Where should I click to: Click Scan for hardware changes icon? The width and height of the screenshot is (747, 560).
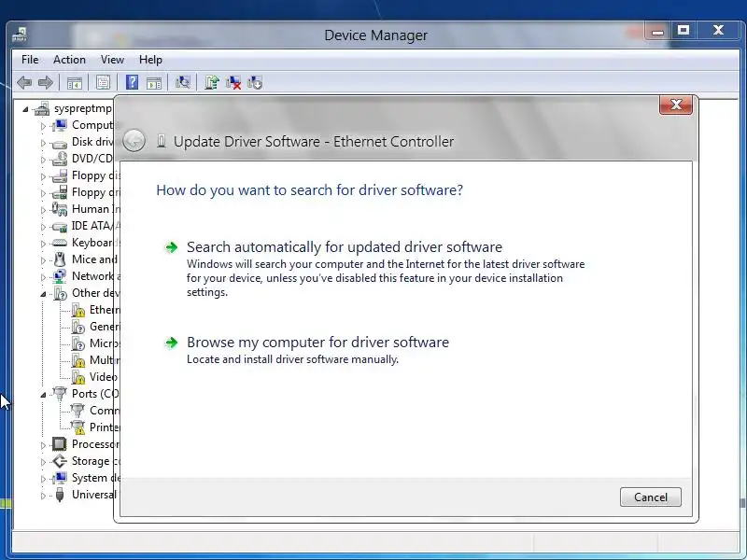(183, 82)
